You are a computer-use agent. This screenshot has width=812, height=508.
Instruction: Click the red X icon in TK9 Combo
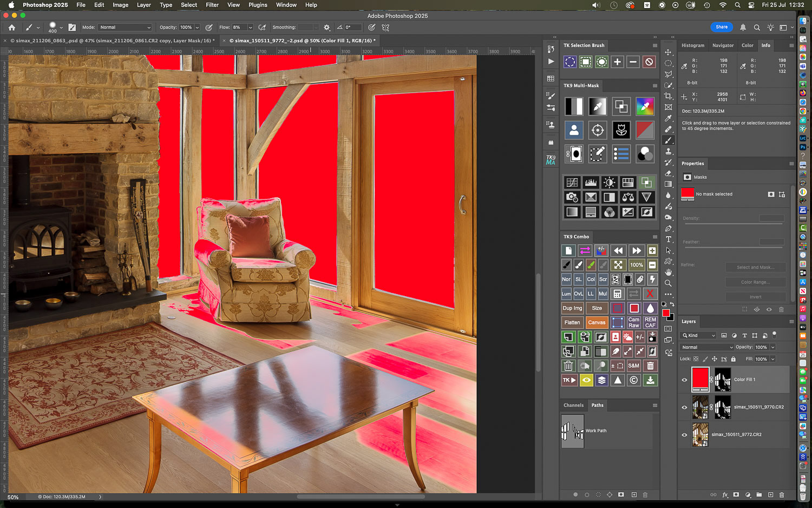[x=650, y=294]
